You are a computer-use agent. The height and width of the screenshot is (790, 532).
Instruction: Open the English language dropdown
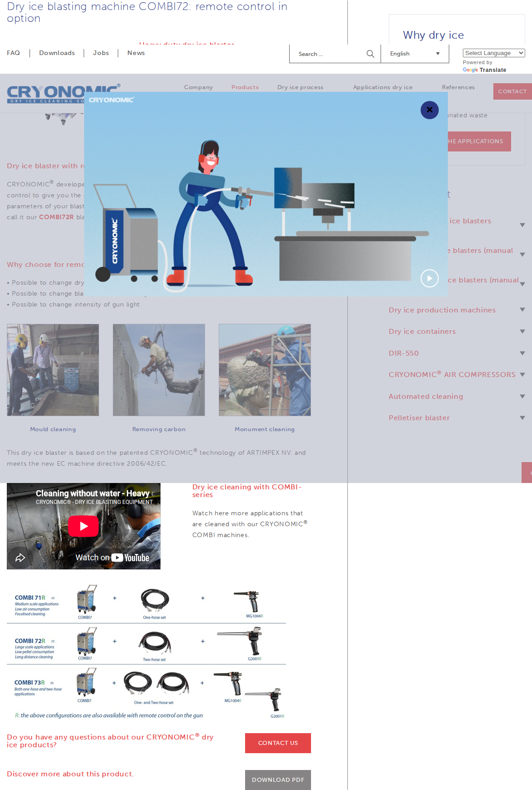point(415,54)
